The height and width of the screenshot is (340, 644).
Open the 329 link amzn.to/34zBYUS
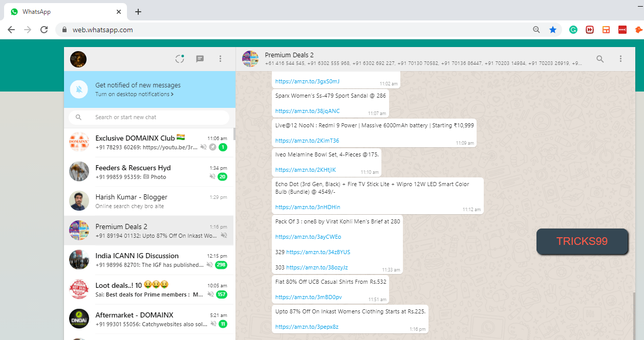pyautogui.click(x=318, y=252)
